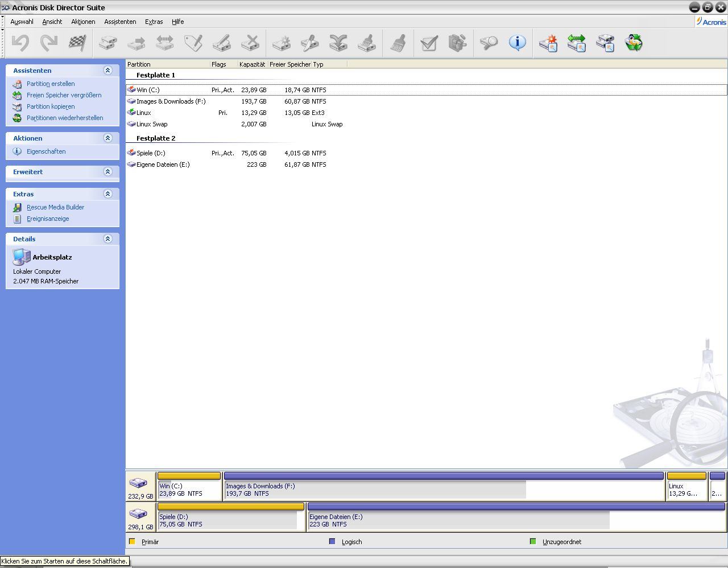Click the Typ column header
Image resolution: width=728 pixels, height=568 pixels.
pos(329,64)
